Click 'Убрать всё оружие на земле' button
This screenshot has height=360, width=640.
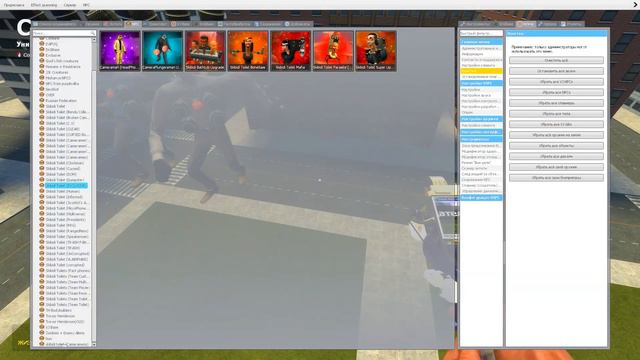coord(556,135)
